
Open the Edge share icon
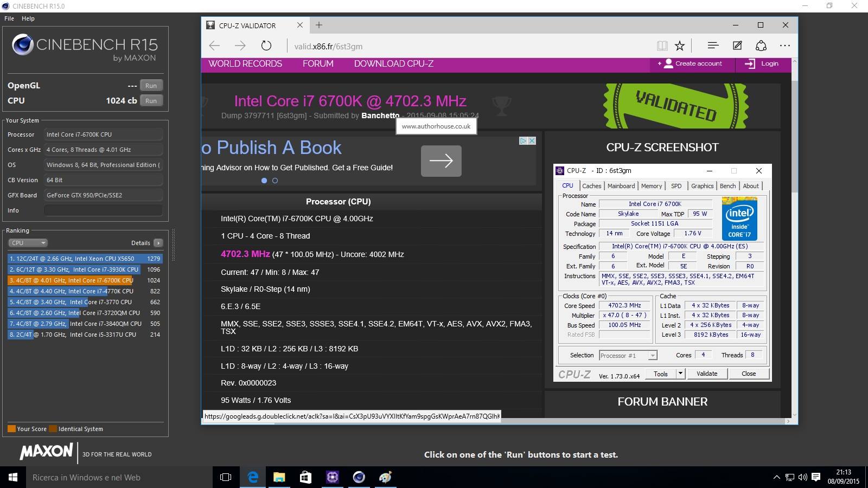(761, 46)
